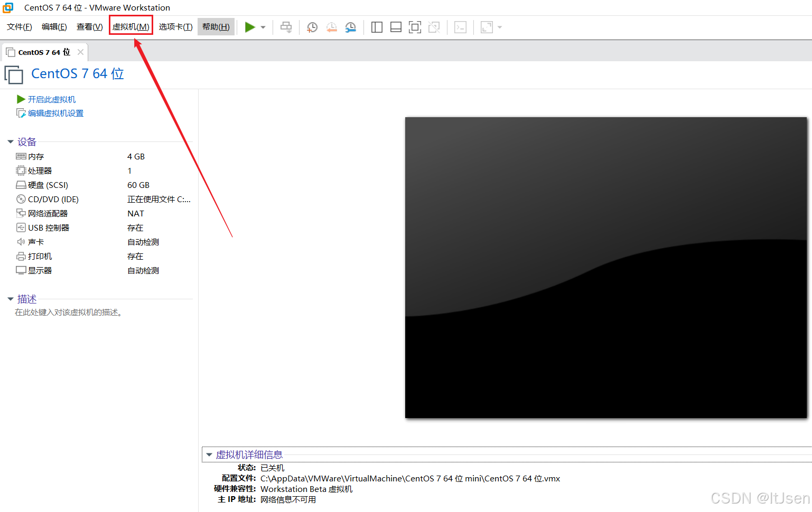Select the 打印机 device row
This screenshot has width=812, height=512.
point(103,256)
